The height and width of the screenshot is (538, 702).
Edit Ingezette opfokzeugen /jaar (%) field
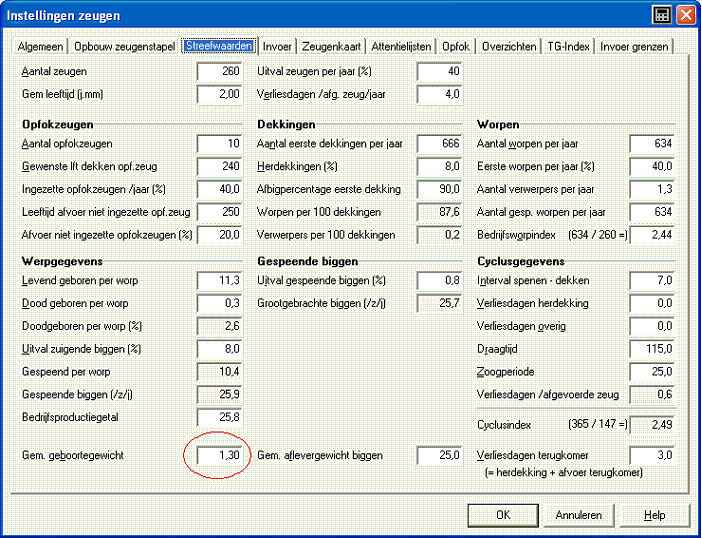220,189
